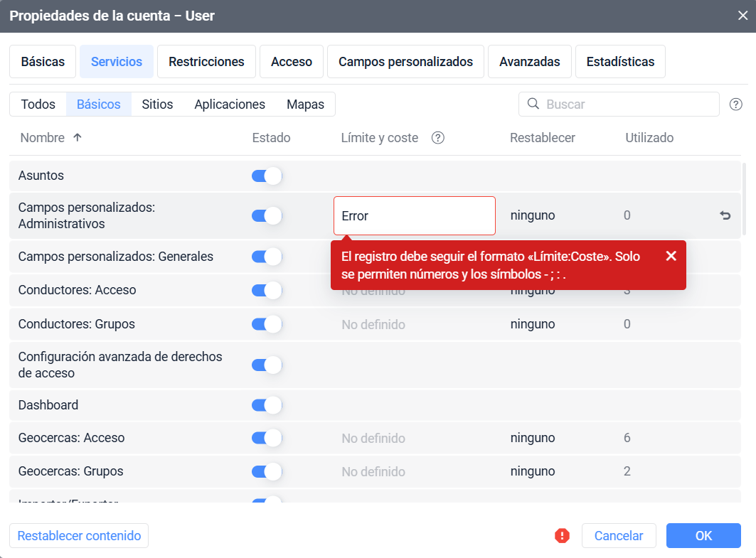Screen dimensions: 756x558
Task: Toggle the Geocercas: Acceso switch
Action: pos(267,438)
